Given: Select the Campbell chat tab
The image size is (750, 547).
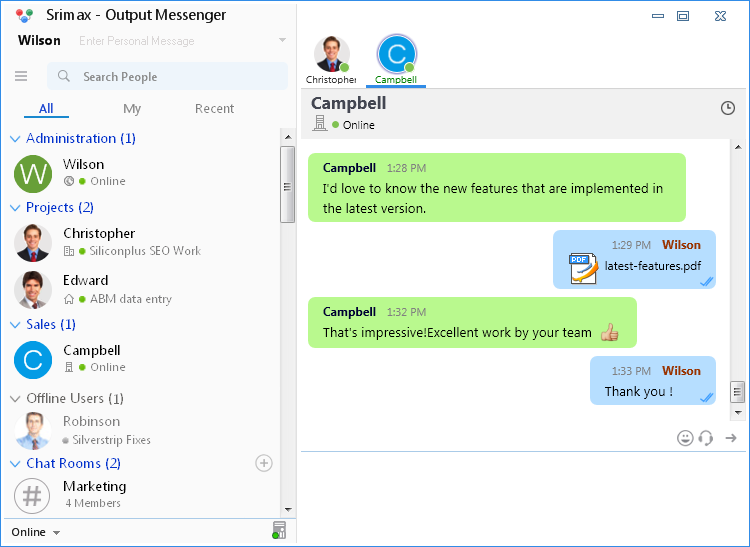Looking at the screenshot, I should click(396, 60).
